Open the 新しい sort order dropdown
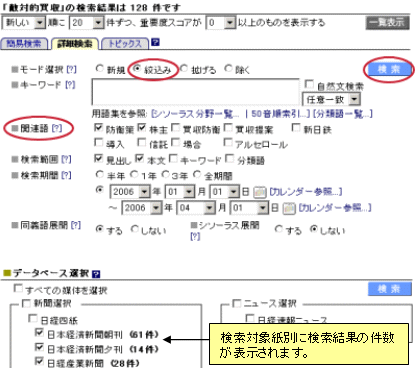Screen dimensions: 418x369 (24, 23)
